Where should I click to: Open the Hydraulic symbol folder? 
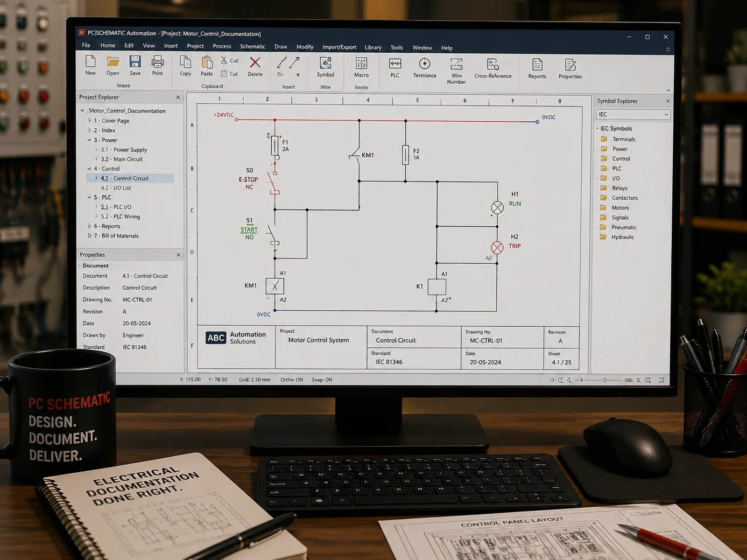coord(617,237)
